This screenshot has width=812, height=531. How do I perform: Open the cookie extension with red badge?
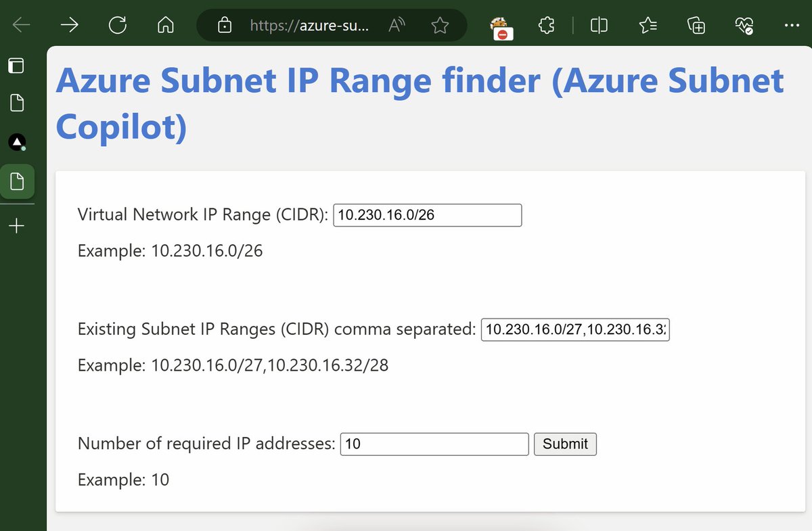coord(501,28)
